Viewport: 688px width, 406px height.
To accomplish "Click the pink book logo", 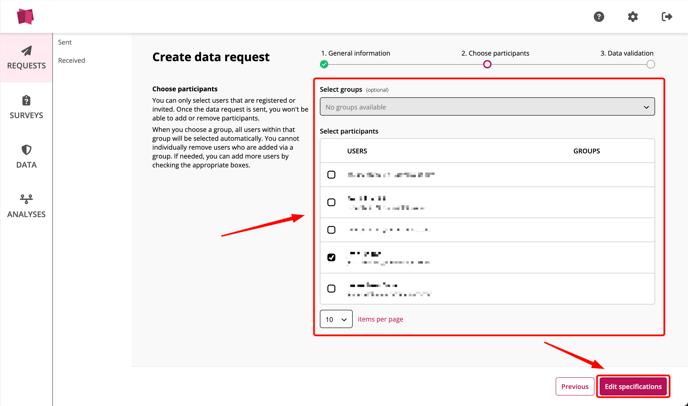I will 25,16.
